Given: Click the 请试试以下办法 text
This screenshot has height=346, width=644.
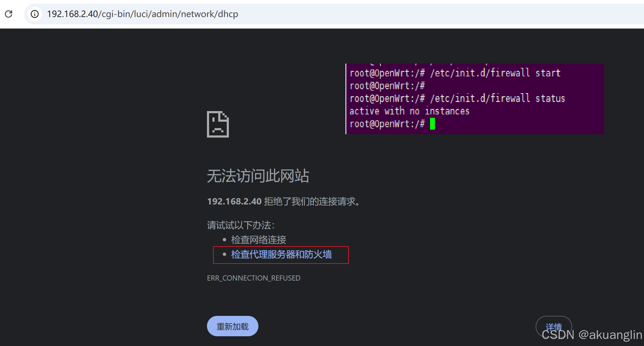Looking at the screenshot, I should pos(240,225).
